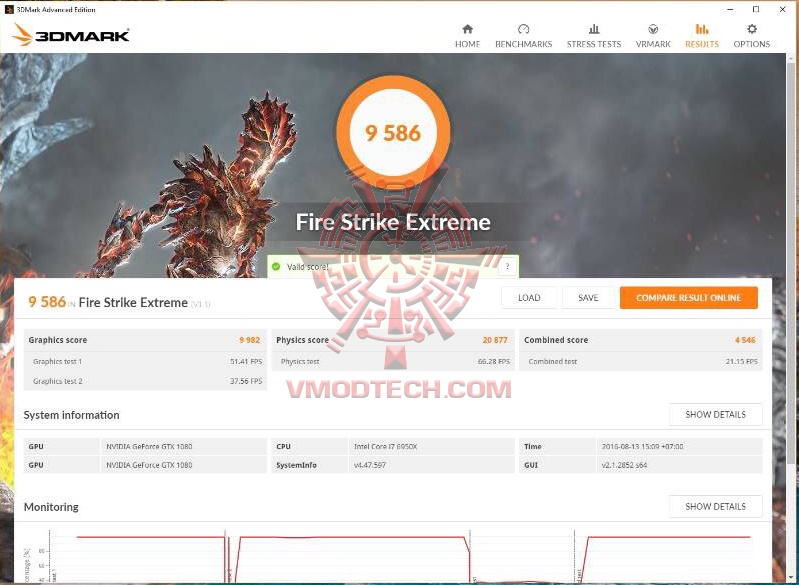Open the Home icon in navigation
Screen dimensions: 799x585
467,29
